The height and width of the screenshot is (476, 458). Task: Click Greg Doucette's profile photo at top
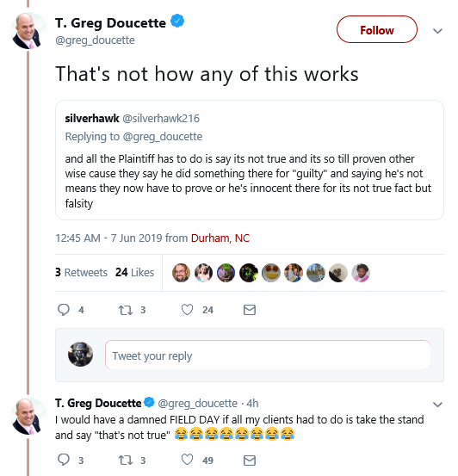click(x=28, y=31)
